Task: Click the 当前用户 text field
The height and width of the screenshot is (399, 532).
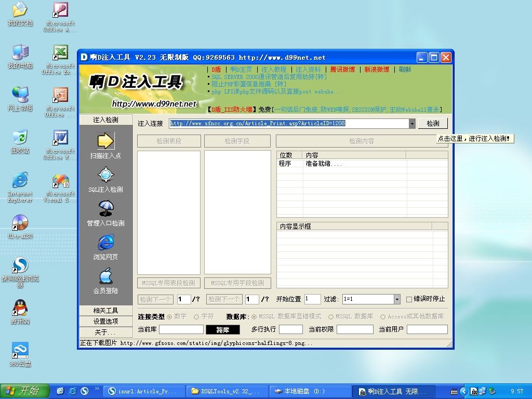Action: (x=427, y=329)
